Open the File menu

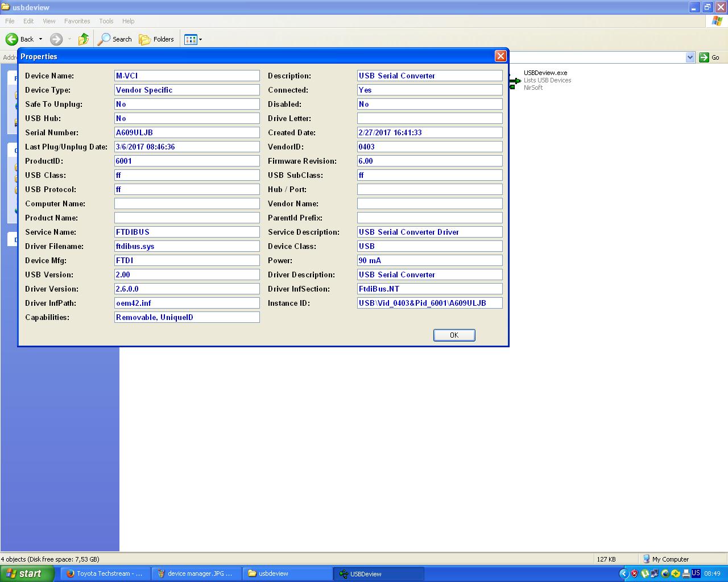10,21
